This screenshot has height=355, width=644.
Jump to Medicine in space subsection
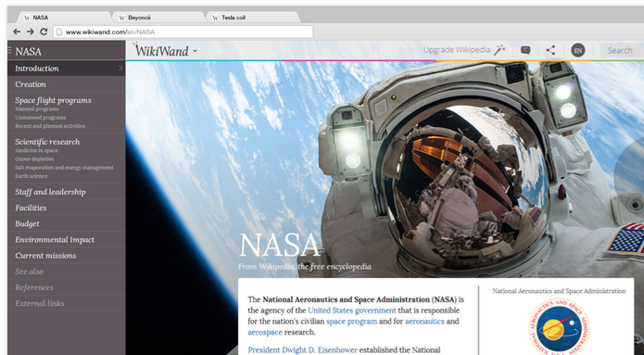(x=36, y=150)
